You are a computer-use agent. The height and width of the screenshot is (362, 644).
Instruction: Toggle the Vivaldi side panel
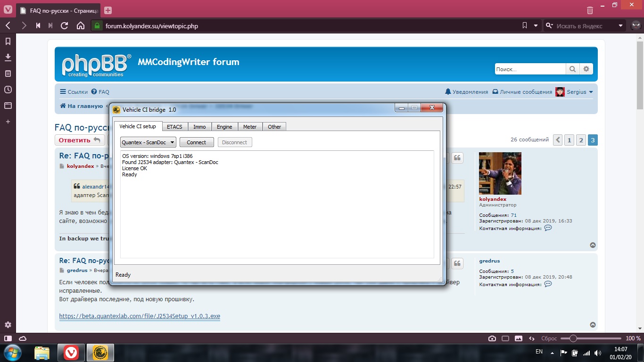pyautogui.click(x=8, y=338)
